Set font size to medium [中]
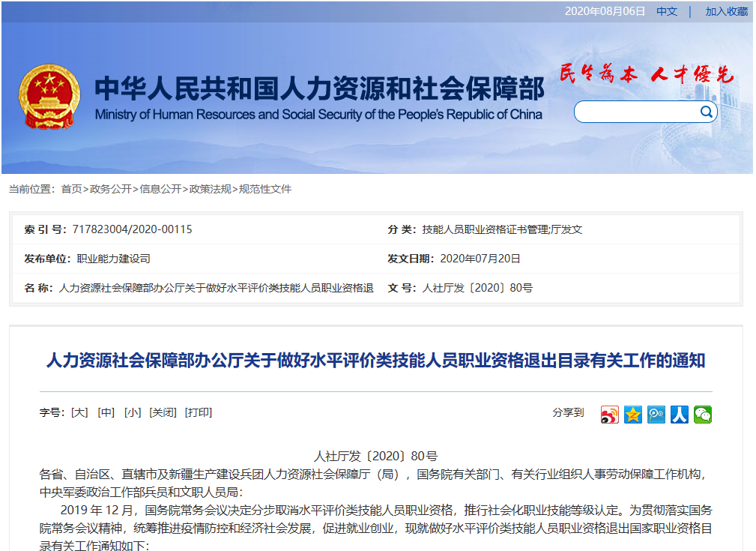756x551 pixels. click(x=106, y=412)
